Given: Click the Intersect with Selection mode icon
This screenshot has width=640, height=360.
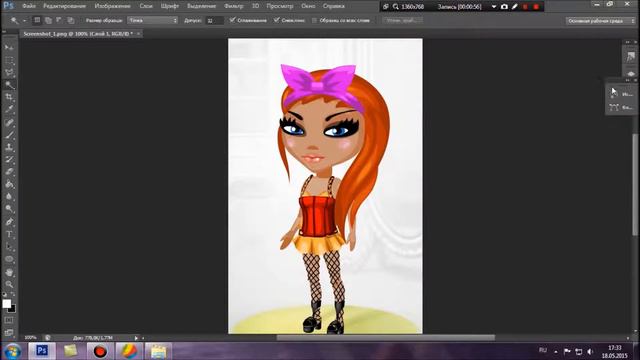Looking at the screenshot, I should pyautogui.click(x=70, y=20).
